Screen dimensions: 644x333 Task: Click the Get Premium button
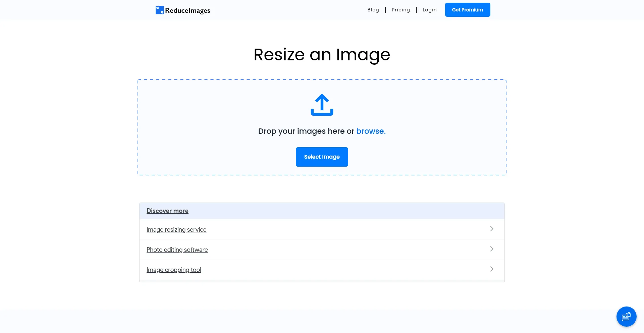click(x=468, y=10)
